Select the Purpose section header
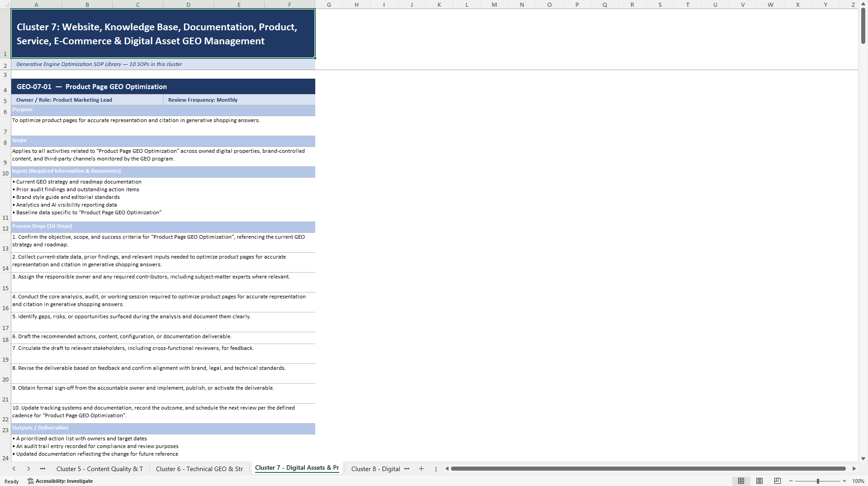Image resolution: width=868 pixels, height=486 pixels. (163, 110)
